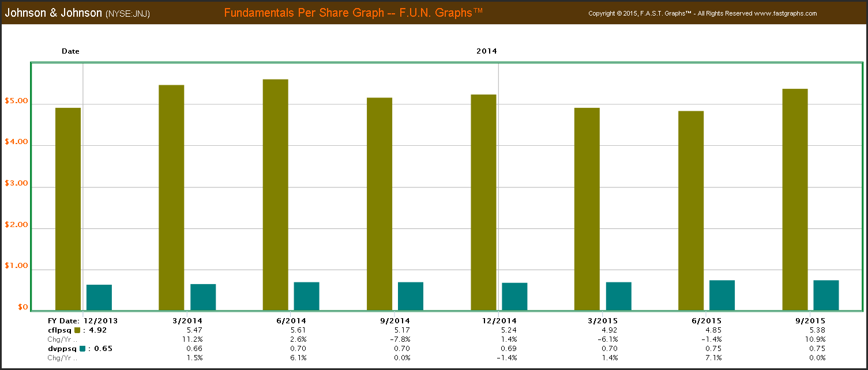
Task: Select the 3/2014 olive cash flow bar
Action: tap(171, 198)
